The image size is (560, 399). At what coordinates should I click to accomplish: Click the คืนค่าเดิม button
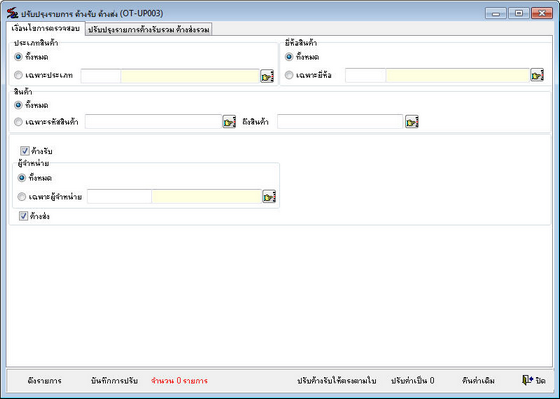click(x=478, y=381)
